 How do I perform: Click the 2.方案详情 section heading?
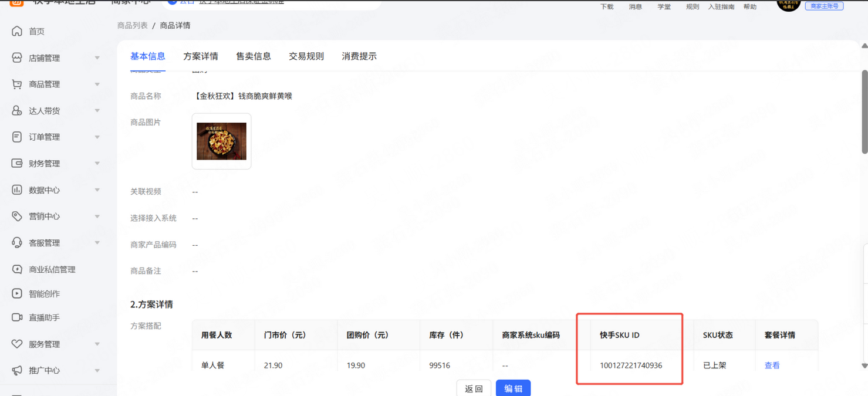[x=151, y=304]
